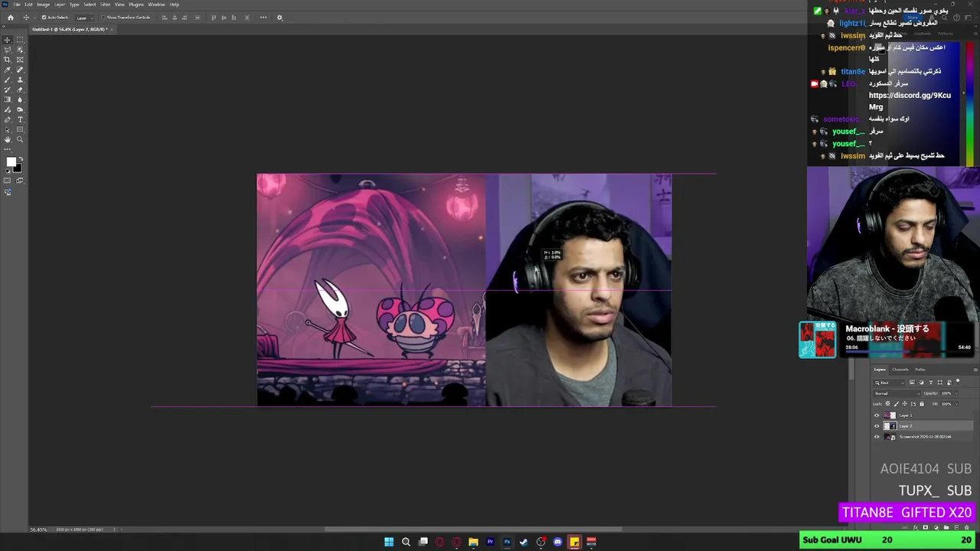Open the Window menu
This screenshot has height=551, width=980.
(156, 5)
